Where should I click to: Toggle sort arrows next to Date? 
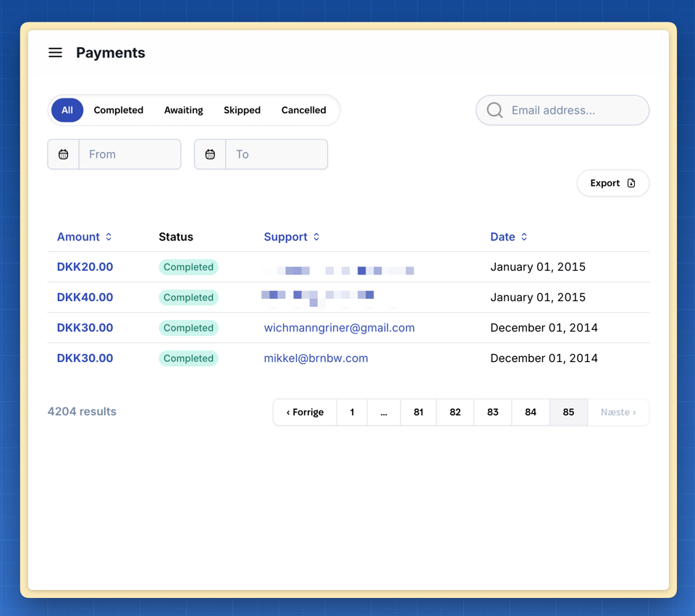pos(524,237)
